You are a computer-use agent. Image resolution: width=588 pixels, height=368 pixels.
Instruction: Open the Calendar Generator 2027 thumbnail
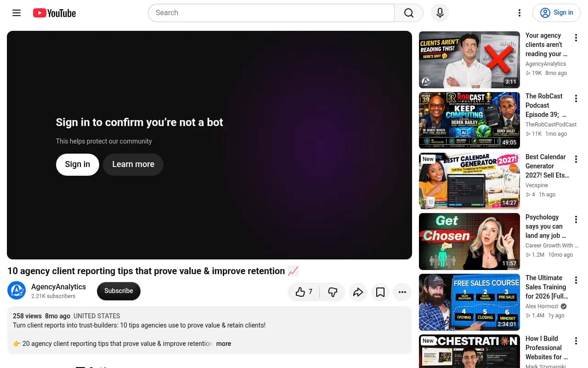click(x=469, y=181)
